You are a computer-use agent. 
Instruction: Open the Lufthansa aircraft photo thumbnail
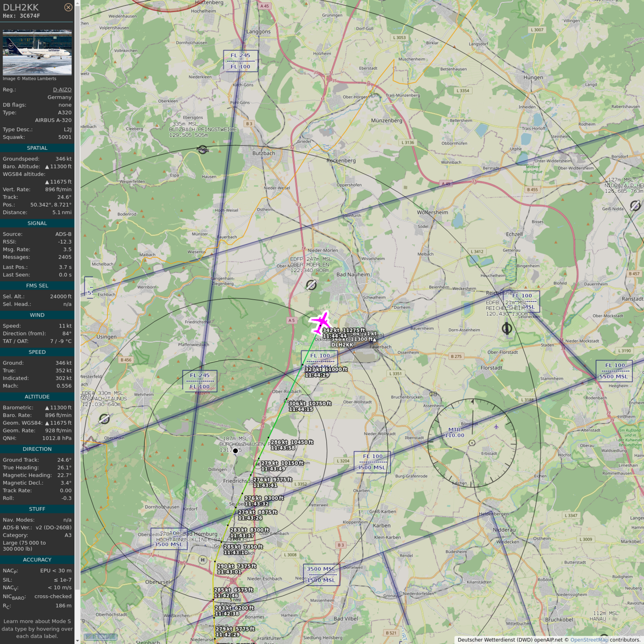click(x=37, y=52)
